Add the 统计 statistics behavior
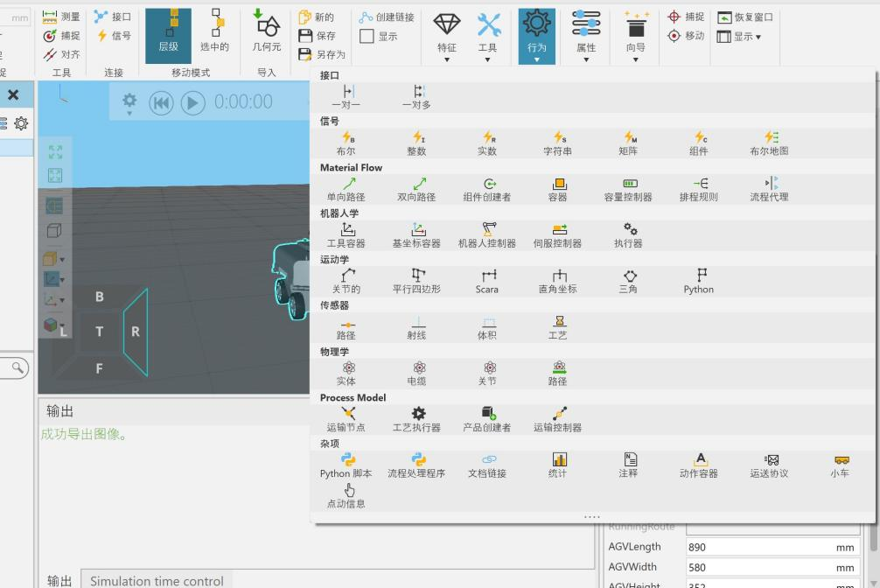 click(x=557, y=465)
